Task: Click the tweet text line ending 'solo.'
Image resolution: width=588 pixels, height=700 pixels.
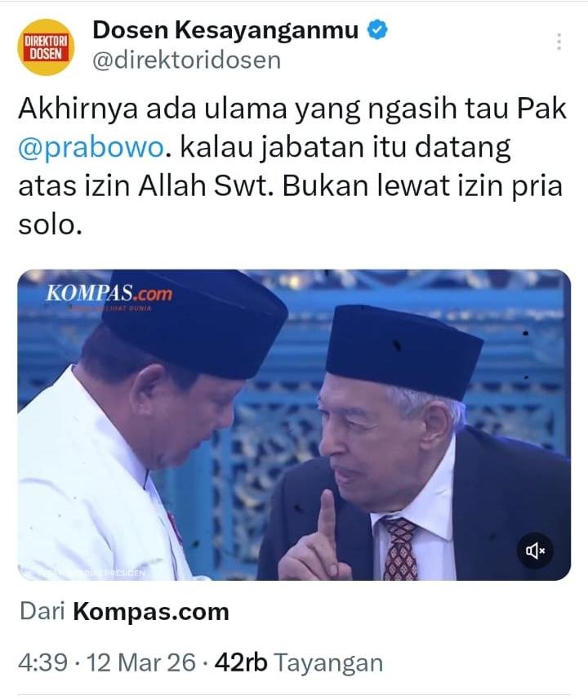Action: point(50,224)
